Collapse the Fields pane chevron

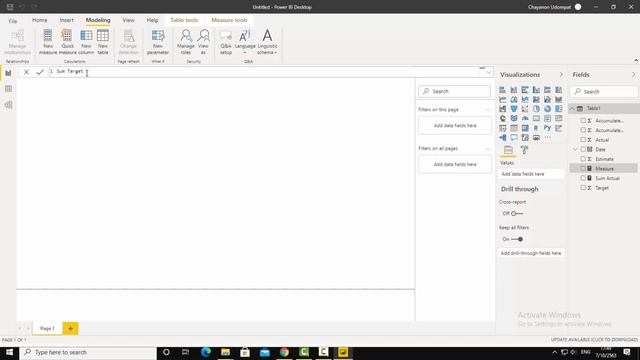coord(633,75)
